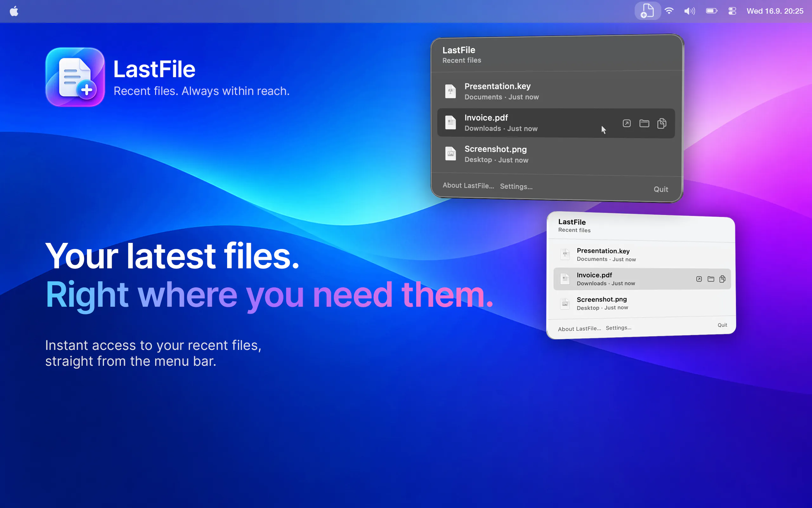
Task: Click Quit in the dark panel
Action: pyautogui.click(x=661, y=189)
